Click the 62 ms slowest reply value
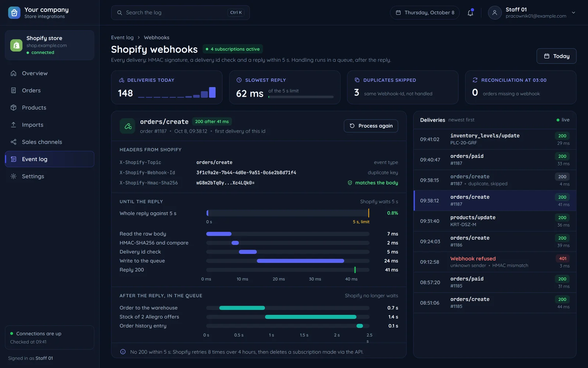Viewport: 588px width, 368px height. click(x=250, y=93)
